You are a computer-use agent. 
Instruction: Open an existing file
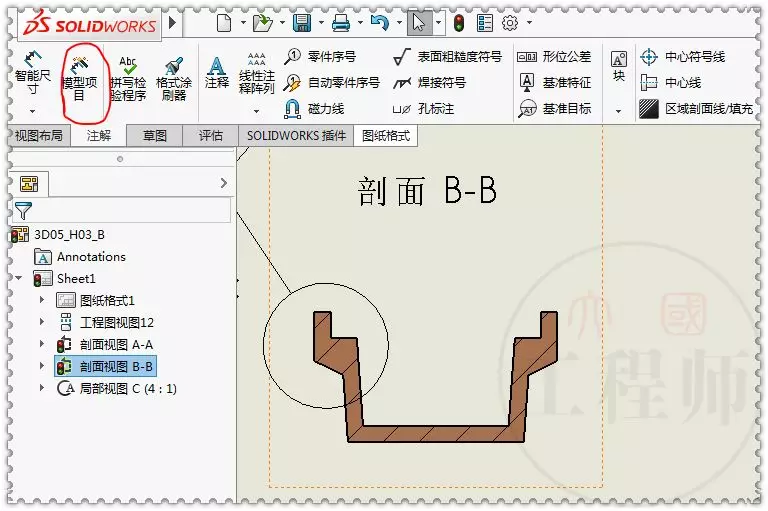pyautogui.click(x=263, y=23)
